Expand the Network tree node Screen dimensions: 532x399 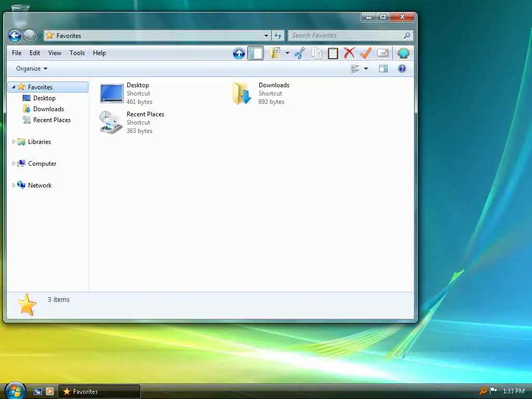pyautogui.click(x=14, y=185)
